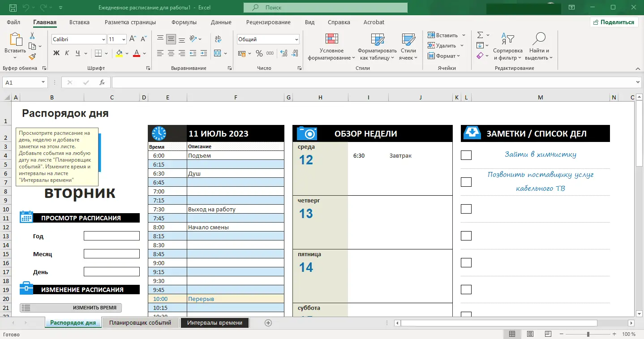Click the Поиск search box in title bar
This screenshot has width=644, height=339.
[326, 8]
